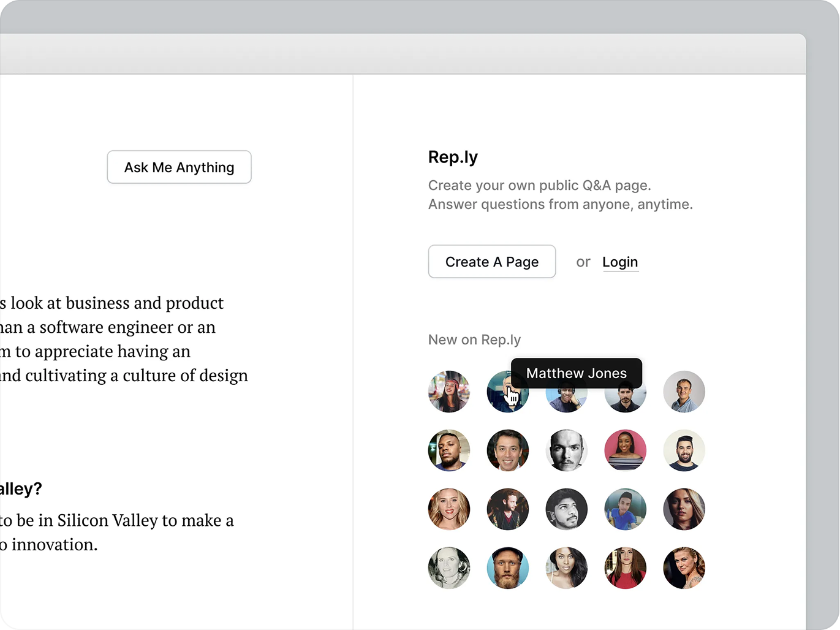Viewport: 840px width, 630px height.
Task: Select the black-and-white woman's avatar, bottom left
Action: (x=449, y=568)
